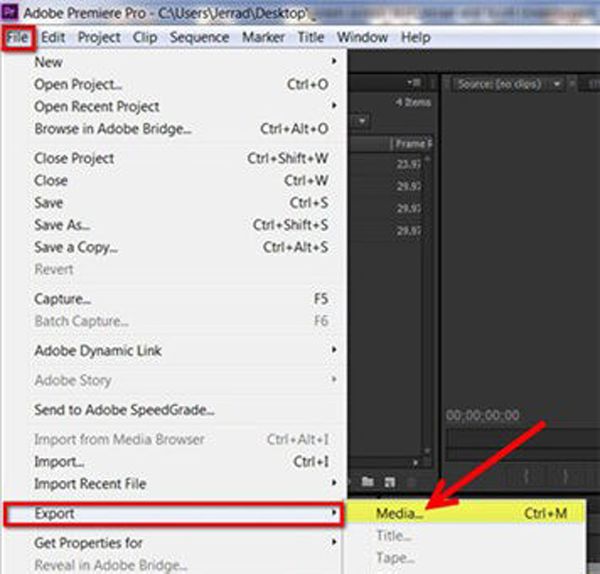This screenshot has height=574, width=600.
Task: Open the dropdown below the 4 Items count
Action: [361, 122]
